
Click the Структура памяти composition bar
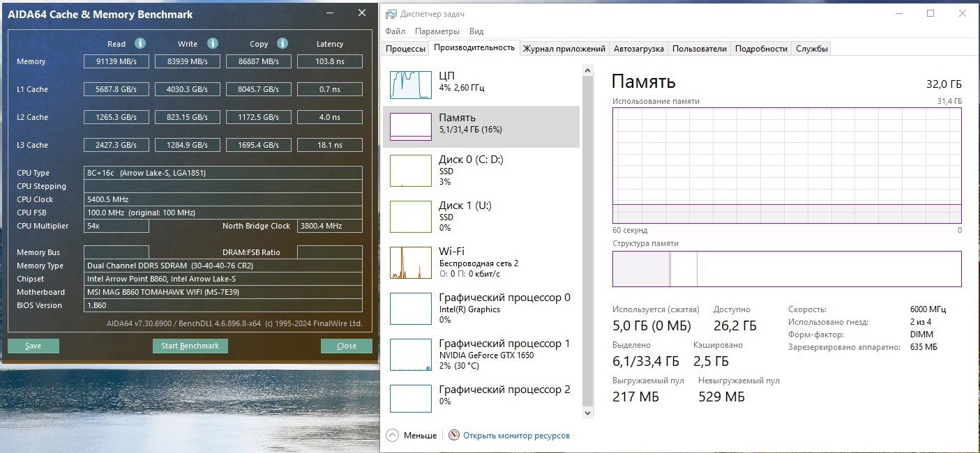pos(787,269)
